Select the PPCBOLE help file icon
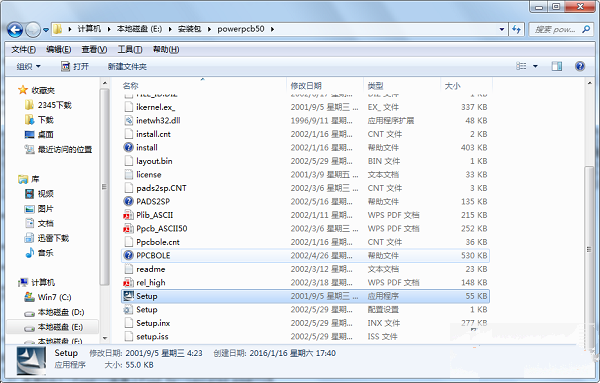This screenshot has height=383, width=600. pyautogui.click(x=129, y=255)
